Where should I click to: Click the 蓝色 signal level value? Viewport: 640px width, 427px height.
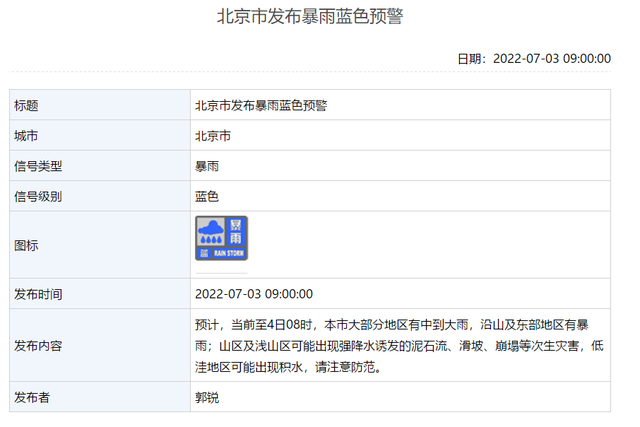click(207, 196)
